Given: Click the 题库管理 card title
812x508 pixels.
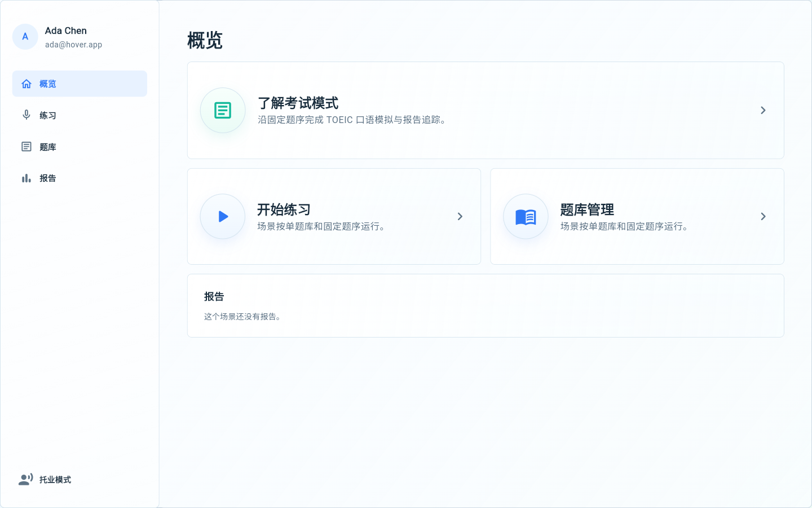Looking at the screenshot, I should pos(587,210).
